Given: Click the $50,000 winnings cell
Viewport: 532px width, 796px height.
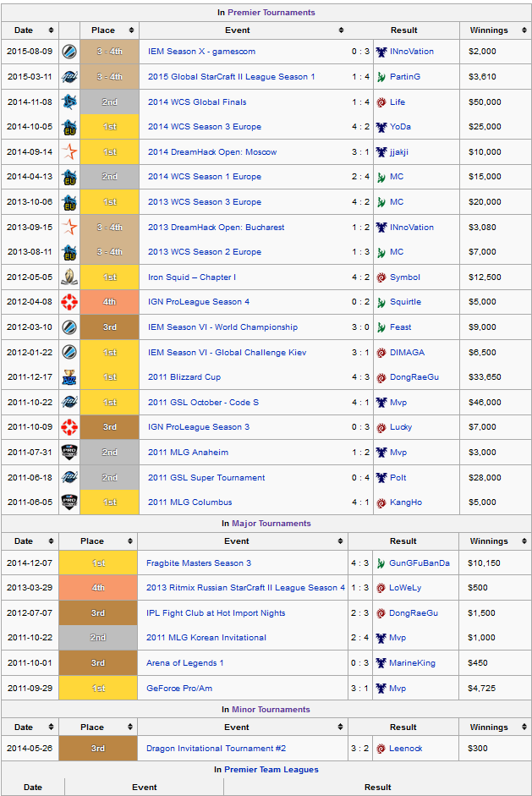Looking at the screenshot, I should [496, 102].
